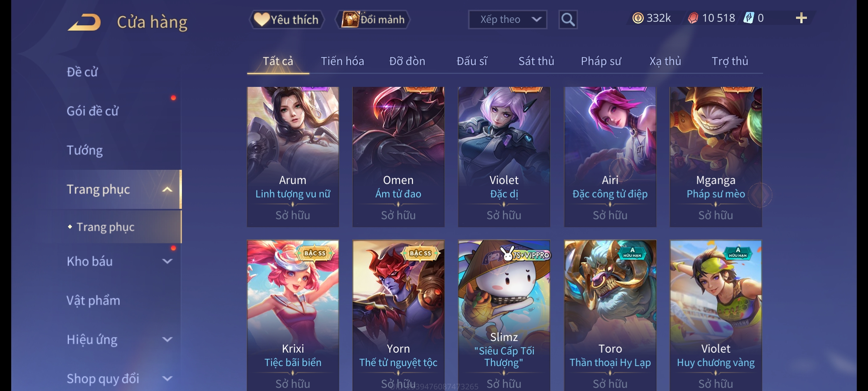Open the Xếp theo sort dropdown

pos(507,20)
